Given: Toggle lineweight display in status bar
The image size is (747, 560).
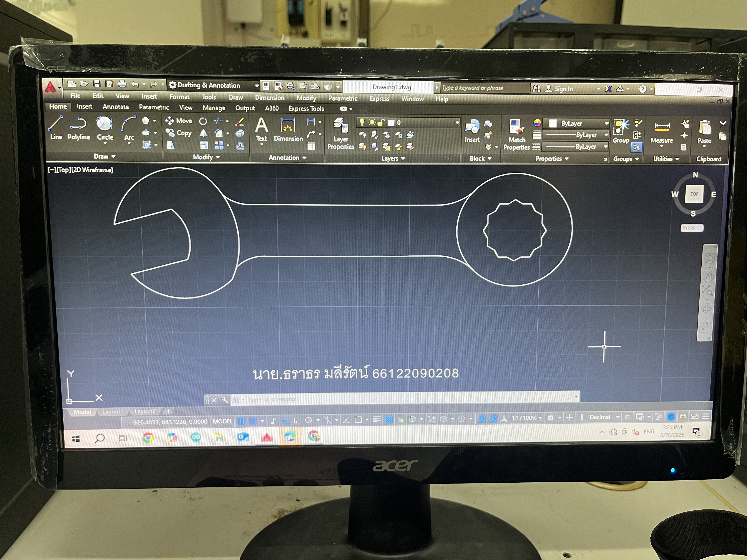Looking at the screenshot, I should [x=376, y=420].
